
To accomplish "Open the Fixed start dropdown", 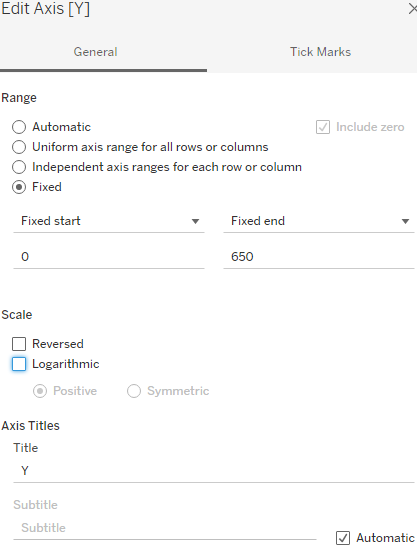I will (109, 221).
